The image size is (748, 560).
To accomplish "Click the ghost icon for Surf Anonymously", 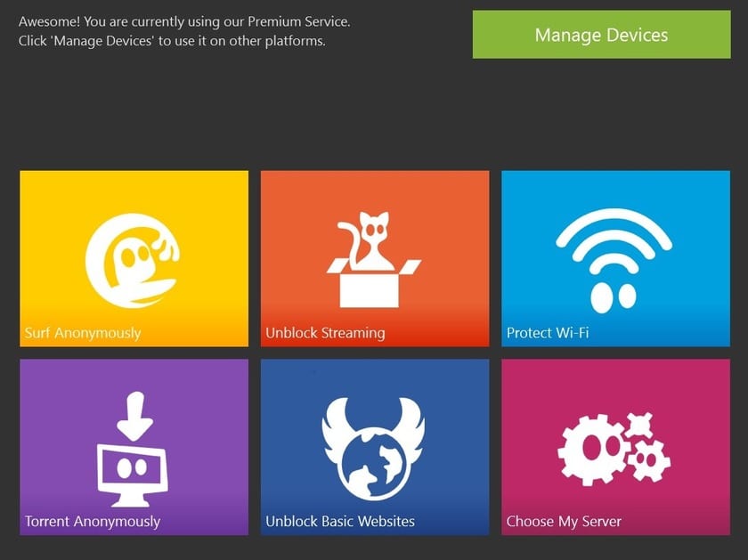I will pos(133,261).
